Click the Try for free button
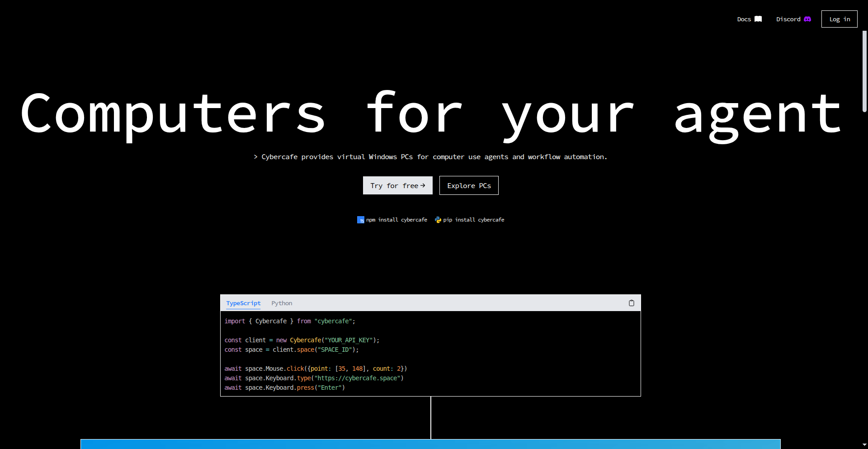Image resolution: width=868 pixels, height=449 pixels. 398,185
